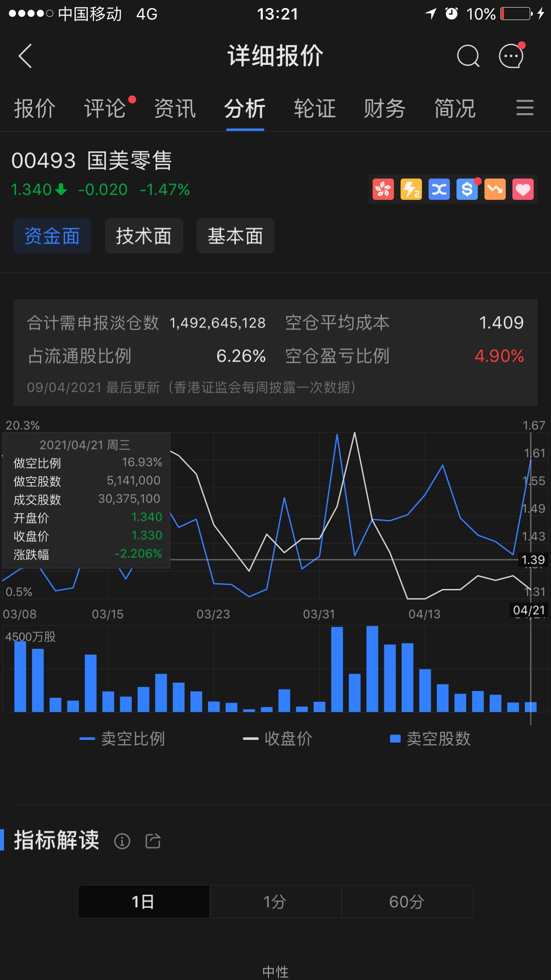Choose the 1日 indicator period
The height and width of the screenshot is (980, 551).
144,901
